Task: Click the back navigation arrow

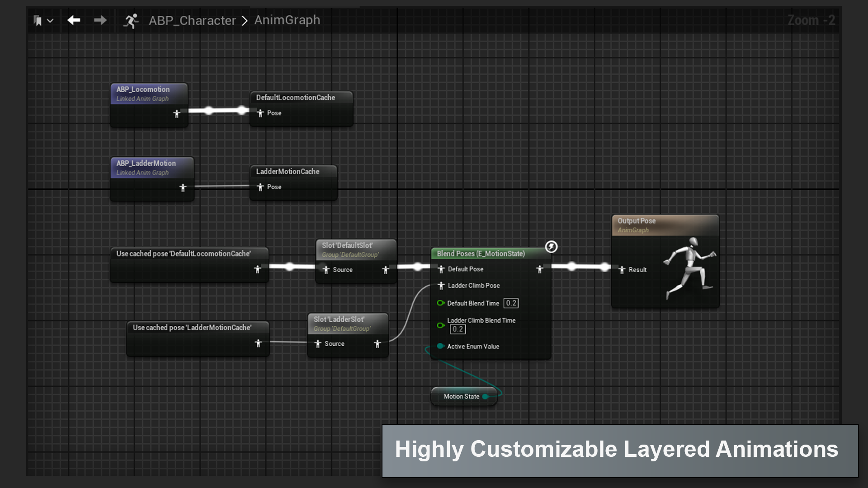Action: click(x=74, y=20)
